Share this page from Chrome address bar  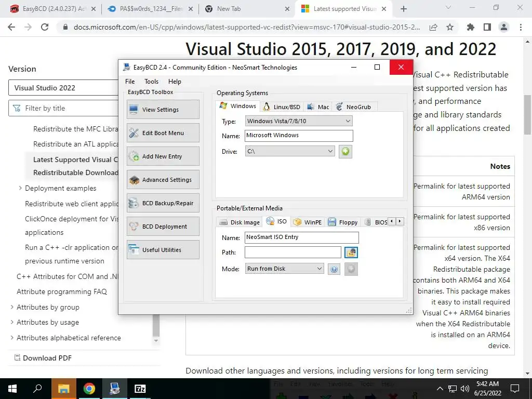pyautogui.click(x=433, y=27)
